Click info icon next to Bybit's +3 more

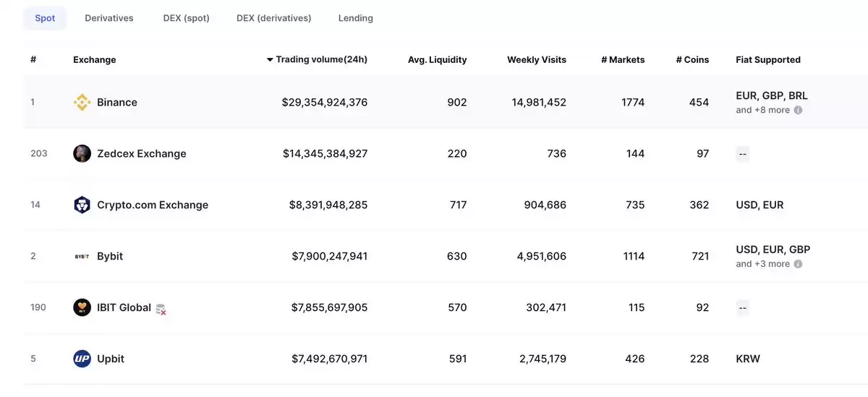[x=798, y=264]
